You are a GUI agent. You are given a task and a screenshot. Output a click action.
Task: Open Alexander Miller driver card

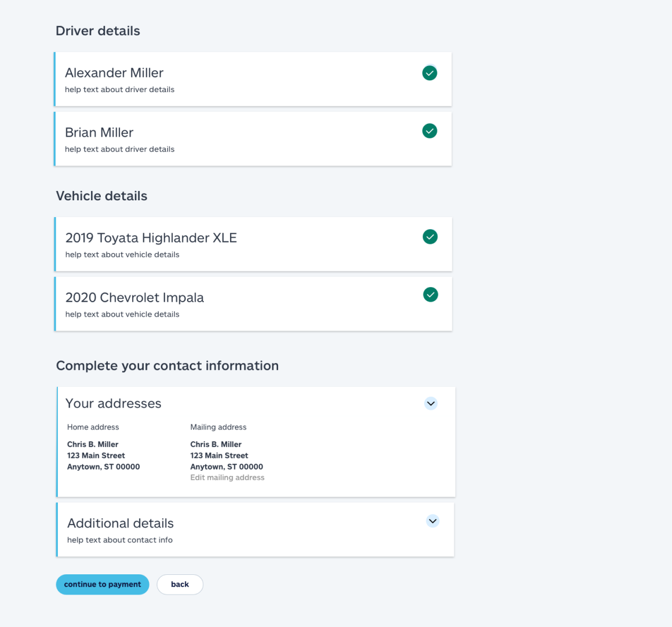pyautogui.click(x=253, y=79)
